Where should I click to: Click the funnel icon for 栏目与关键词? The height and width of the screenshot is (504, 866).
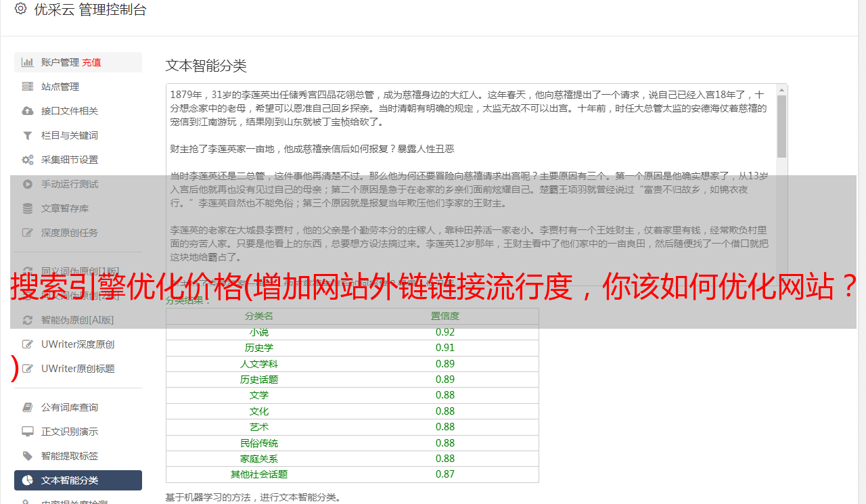(x=28, y=135)
